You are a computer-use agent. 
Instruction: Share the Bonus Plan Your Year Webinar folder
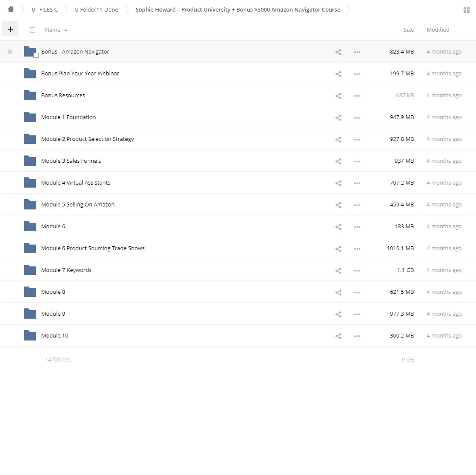[x=338, y=74]
